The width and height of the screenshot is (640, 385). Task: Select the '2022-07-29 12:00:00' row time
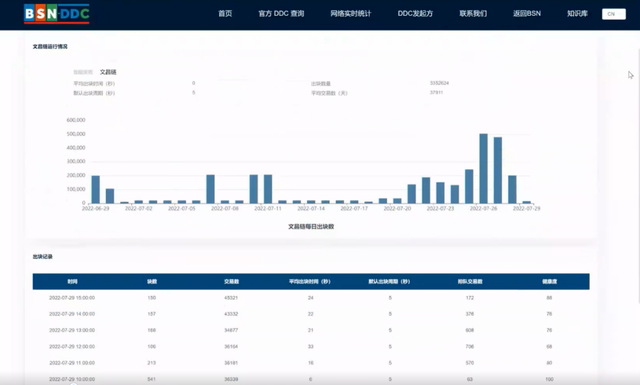(x=72, y=347)
